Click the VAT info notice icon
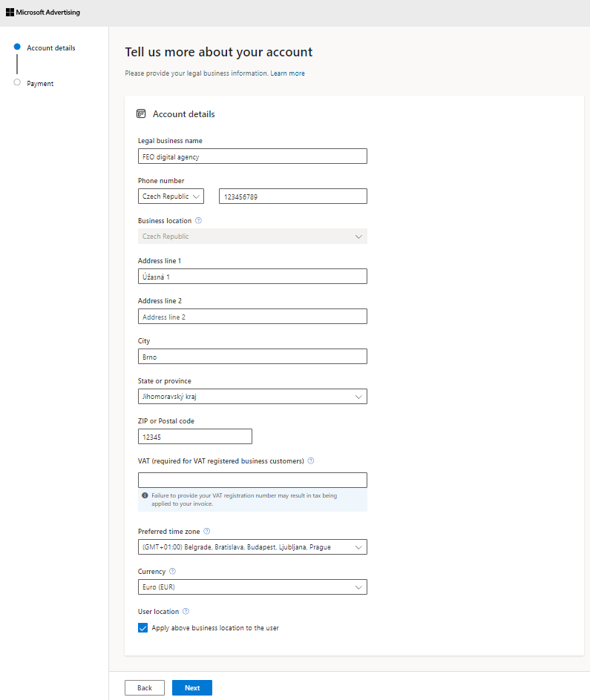Viewport: 590px width, 700px height. (x=145, y=495)
